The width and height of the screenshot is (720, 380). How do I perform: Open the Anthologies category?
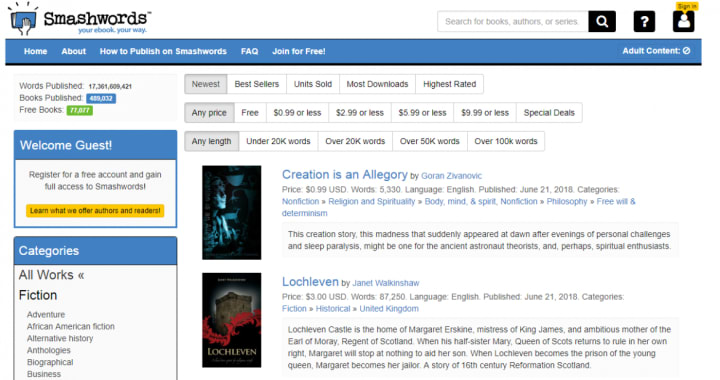pyautogui.click(x=49, y=350)
